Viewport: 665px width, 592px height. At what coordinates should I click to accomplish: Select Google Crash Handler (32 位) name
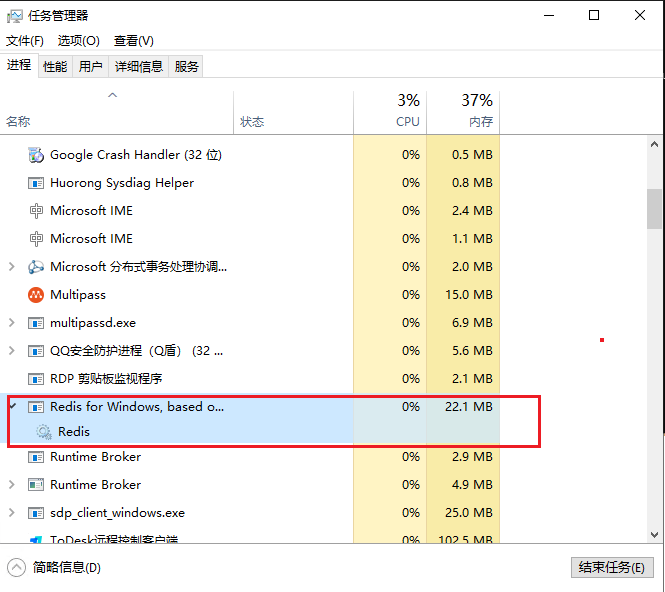click(136, 155)
